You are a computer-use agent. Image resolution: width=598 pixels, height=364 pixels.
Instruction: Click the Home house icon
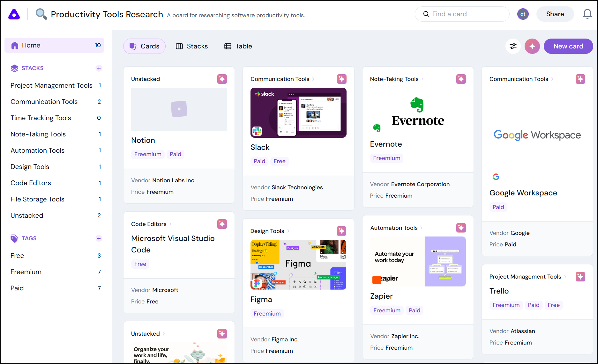click(15, 46)
